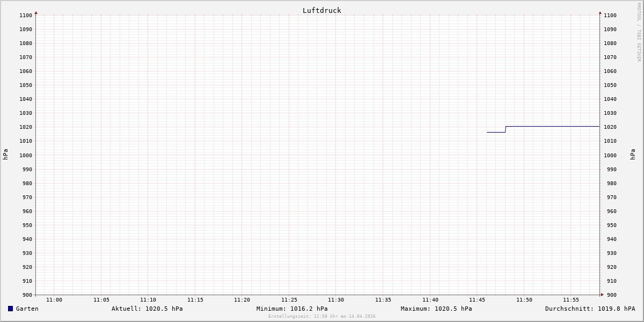Click the lower blue line segment near 11:47

pyautogui.click(x=496, y=132)
